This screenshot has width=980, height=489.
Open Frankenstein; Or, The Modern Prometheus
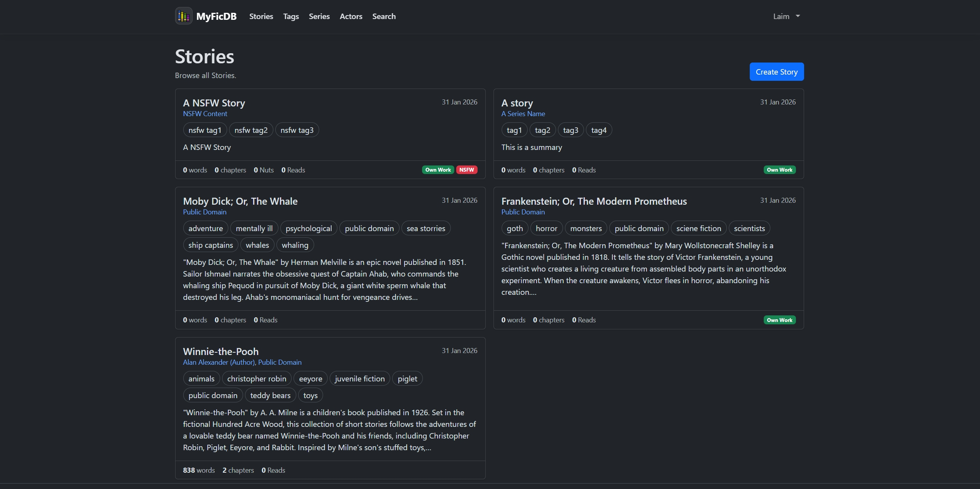(594, 201)
